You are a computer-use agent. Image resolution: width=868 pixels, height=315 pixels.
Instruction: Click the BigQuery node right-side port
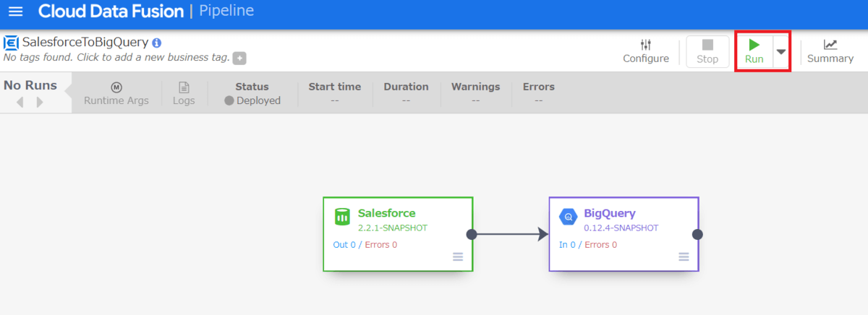pos(697,234)
